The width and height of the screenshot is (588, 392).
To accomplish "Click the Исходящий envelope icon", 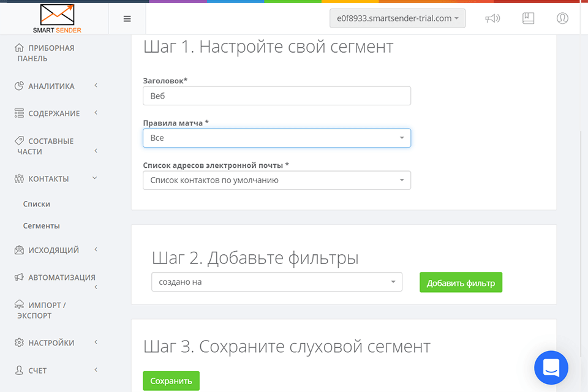I will pos(19,250).
